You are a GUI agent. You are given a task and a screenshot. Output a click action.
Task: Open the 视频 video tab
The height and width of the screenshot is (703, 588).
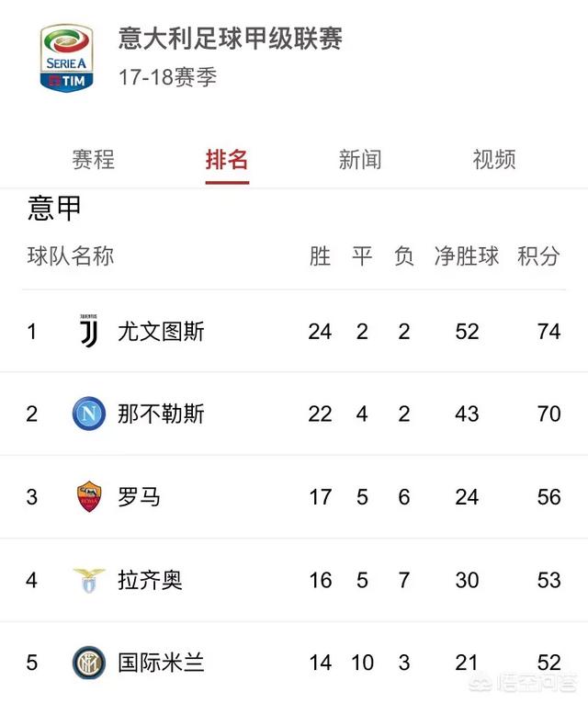pos(494,160)
